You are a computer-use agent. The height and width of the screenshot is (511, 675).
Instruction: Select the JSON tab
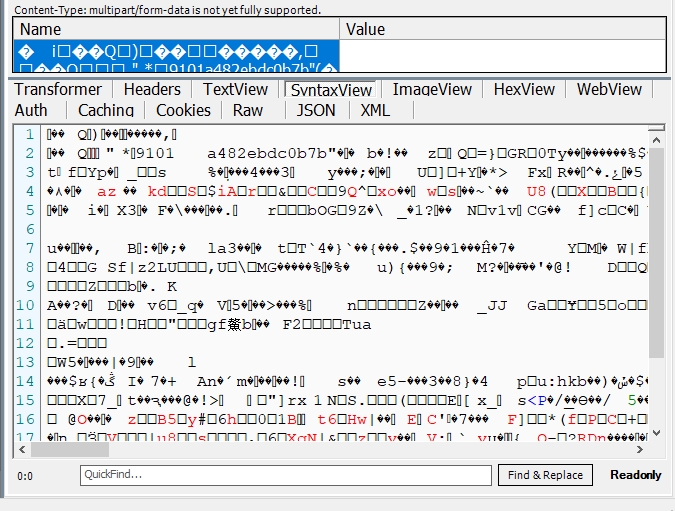point(316,110)
